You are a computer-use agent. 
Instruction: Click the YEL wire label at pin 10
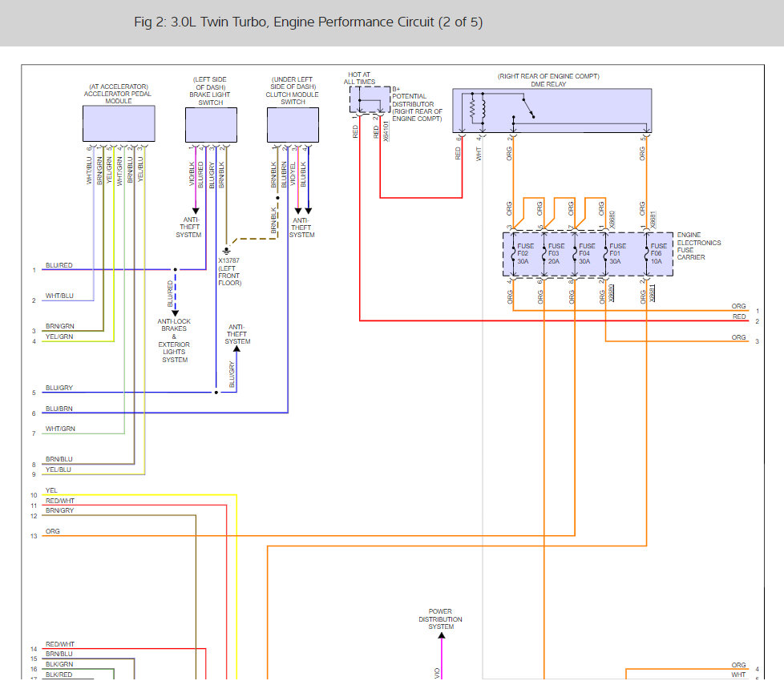point(51,490)
